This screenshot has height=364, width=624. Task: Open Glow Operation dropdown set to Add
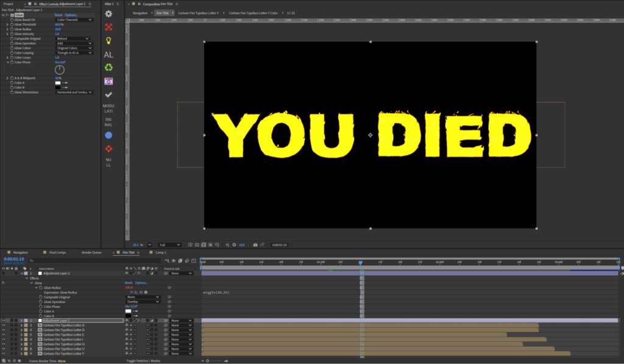[74, 43]
